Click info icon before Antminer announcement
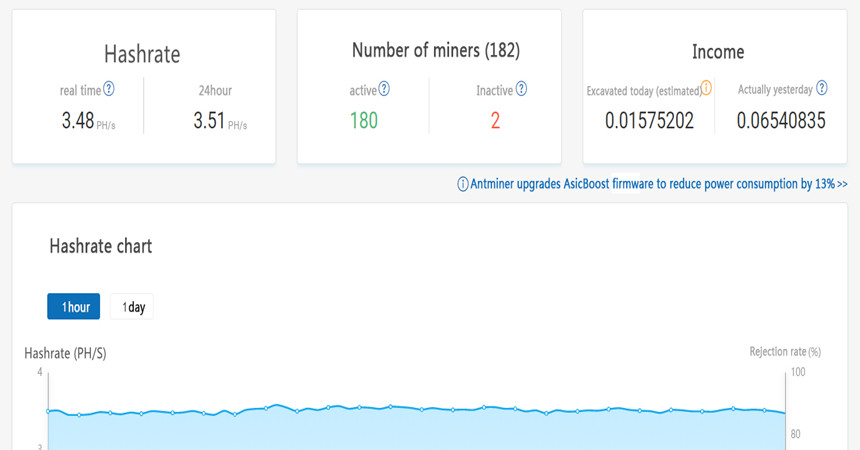The height and width of the screenshot is (450, 860). coord(462,184)
